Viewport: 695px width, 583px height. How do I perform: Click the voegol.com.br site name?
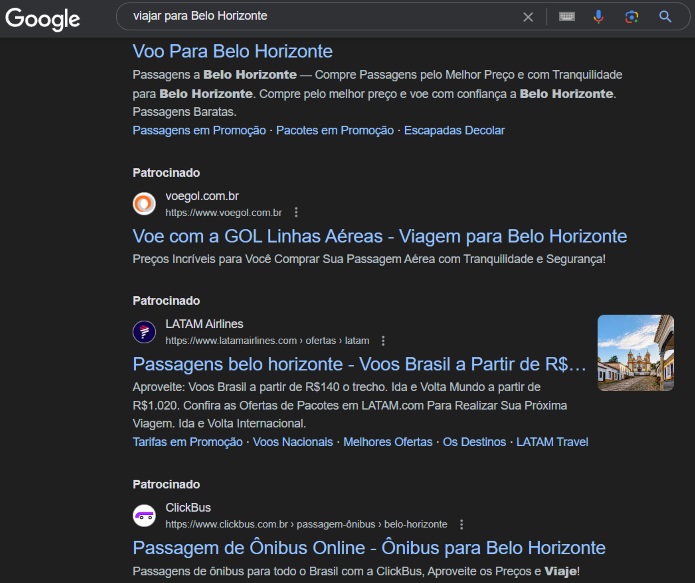click(x=202, y=196)
